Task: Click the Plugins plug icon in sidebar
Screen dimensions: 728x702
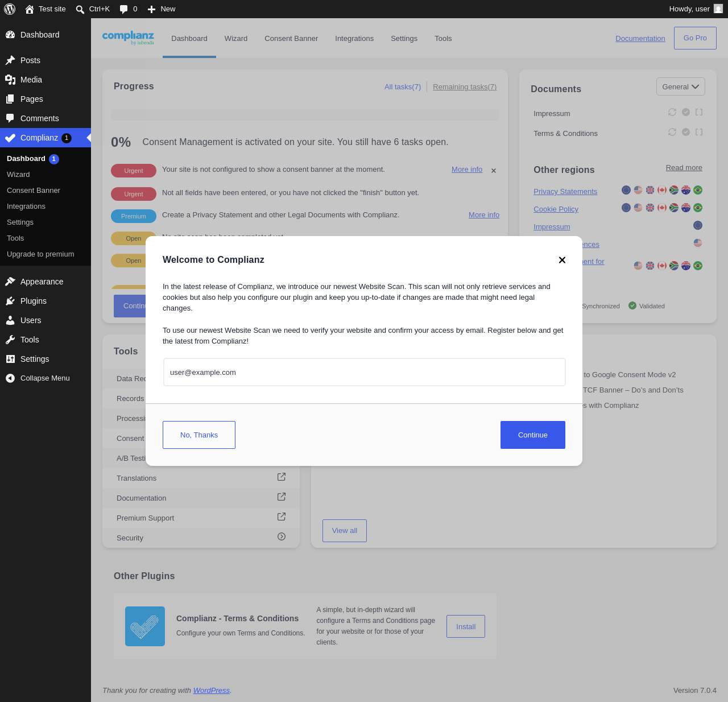Action: tap(10, 301)
